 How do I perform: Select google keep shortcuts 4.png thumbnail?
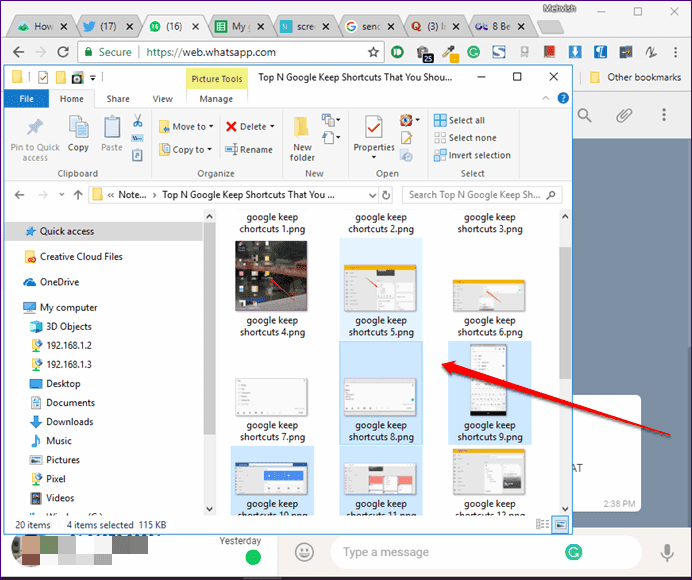coord(272,275)
